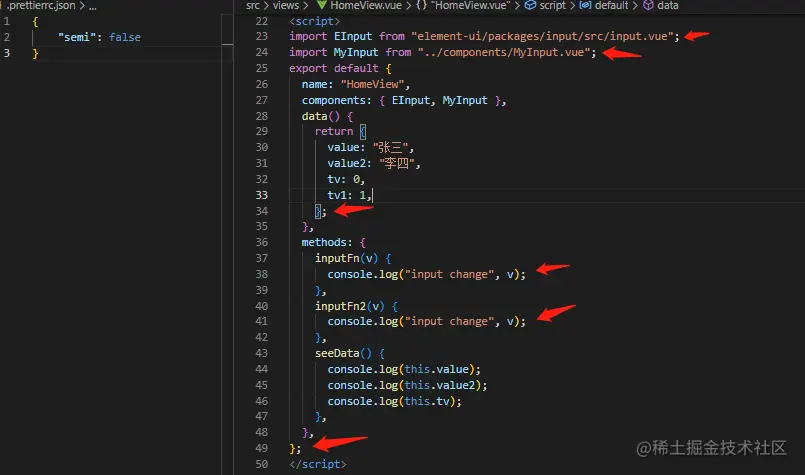Click line number 3 in .prettierrc.json

click(7, 53)
